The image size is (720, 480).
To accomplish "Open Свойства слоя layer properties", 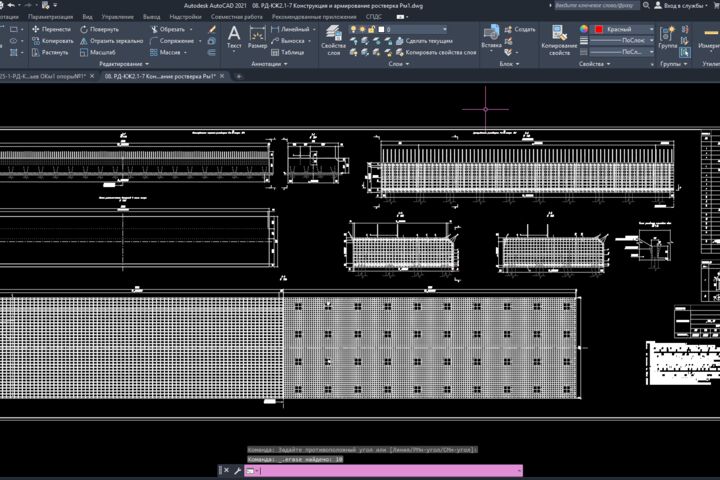I will (x=333, y=40).
